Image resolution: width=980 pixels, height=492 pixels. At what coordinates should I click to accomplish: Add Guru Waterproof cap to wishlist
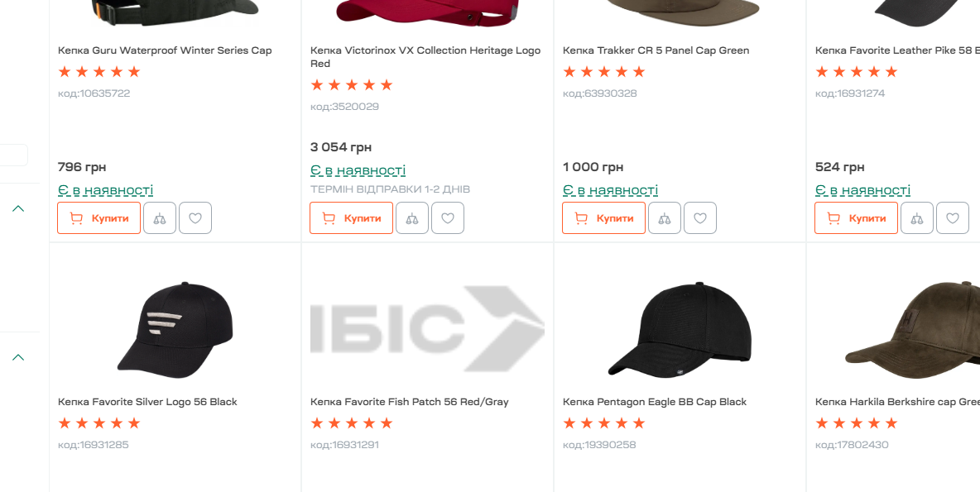[195, 218]
